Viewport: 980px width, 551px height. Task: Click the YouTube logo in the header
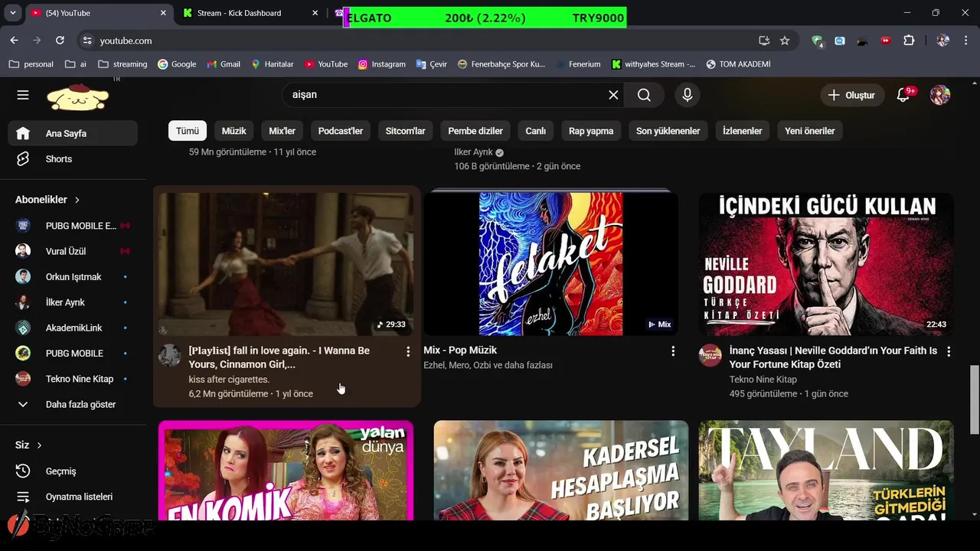coord(78,96)
